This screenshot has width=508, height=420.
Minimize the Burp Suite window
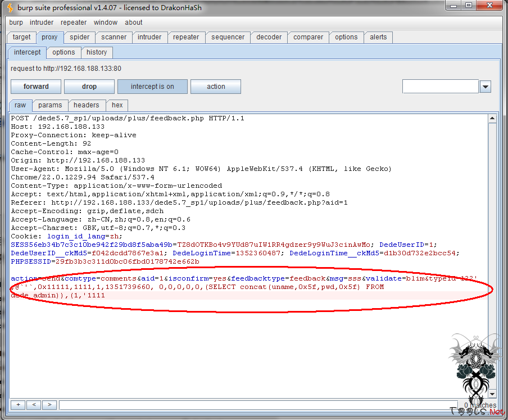pyautogui.click(x=453, y=6)
